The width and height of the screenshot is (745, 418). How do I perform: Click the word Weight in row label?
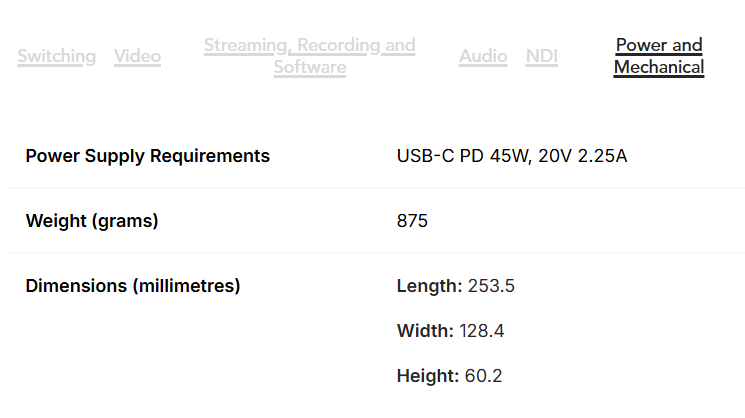[x=56, y=221]
